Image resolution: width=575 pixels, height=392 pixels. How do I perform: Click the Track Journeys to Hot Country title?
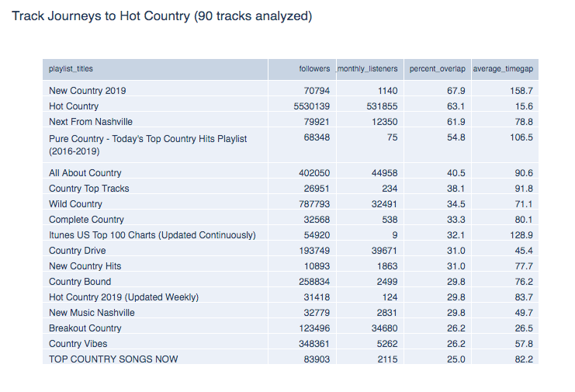coord(161,16)
